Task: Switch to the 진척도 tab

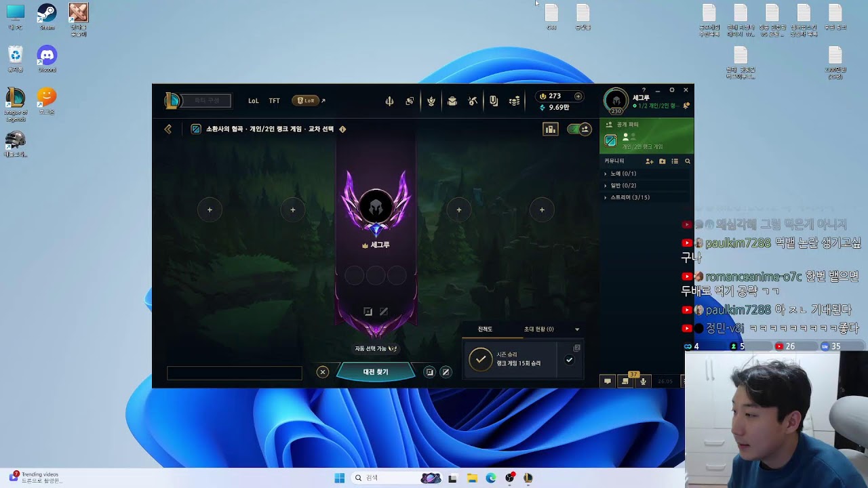Action: coord(485,329)
